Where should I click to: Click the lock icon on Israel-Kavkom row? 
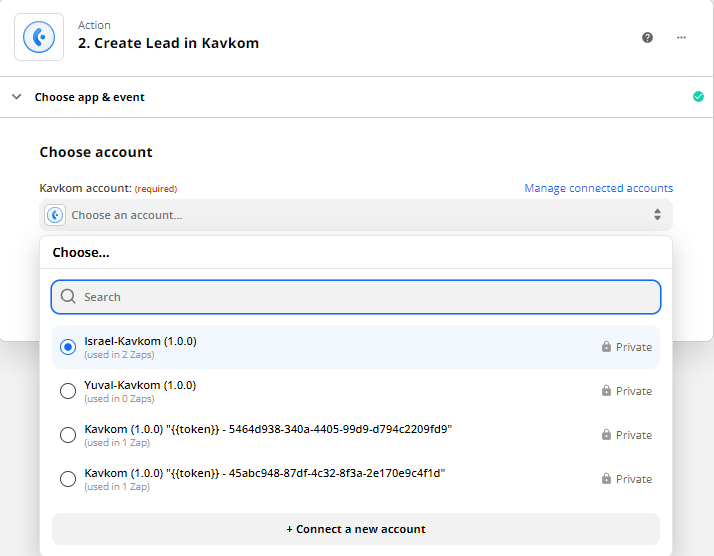(x=606, y=347)
